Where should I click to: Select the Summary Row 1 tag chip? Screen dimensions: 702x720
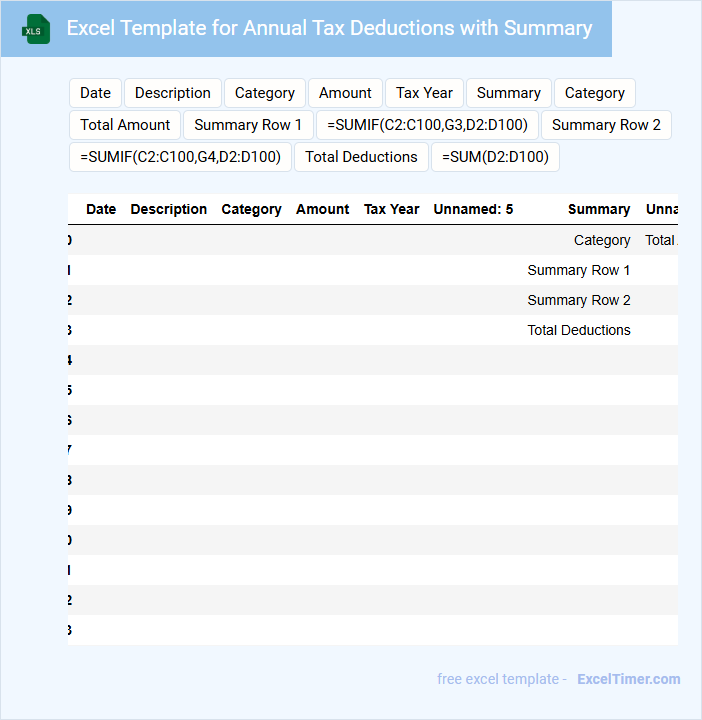point(248,125)
